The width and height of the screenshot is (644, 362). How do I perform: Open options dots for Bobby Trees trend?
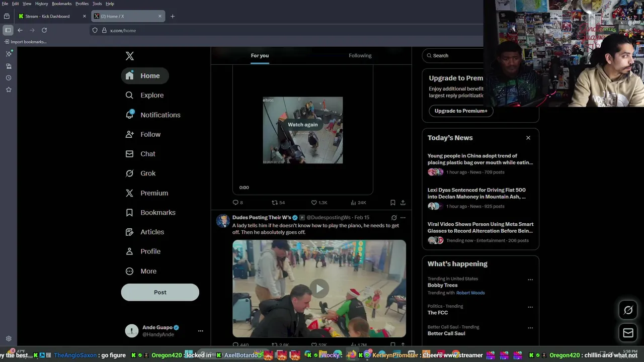(530, 280)
